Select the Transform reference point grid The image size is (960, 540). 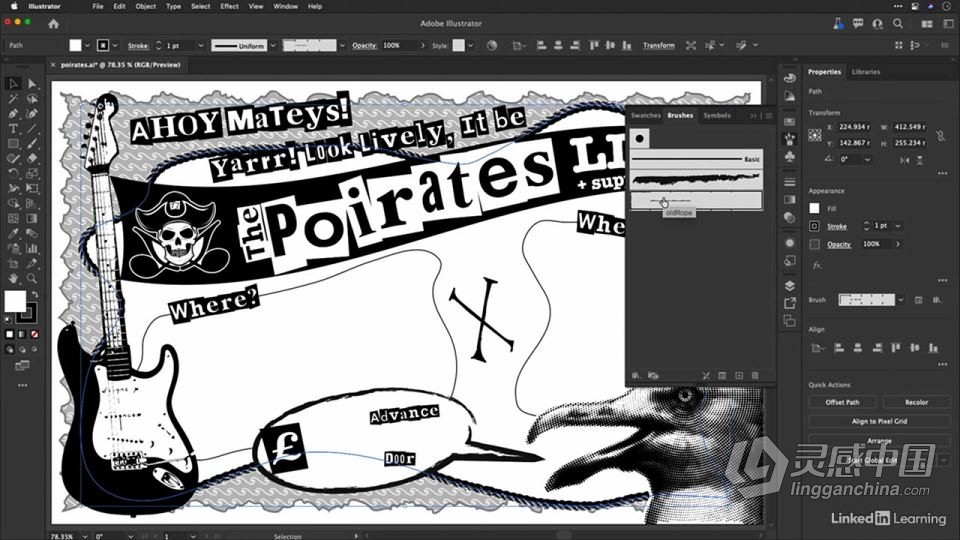815,135
